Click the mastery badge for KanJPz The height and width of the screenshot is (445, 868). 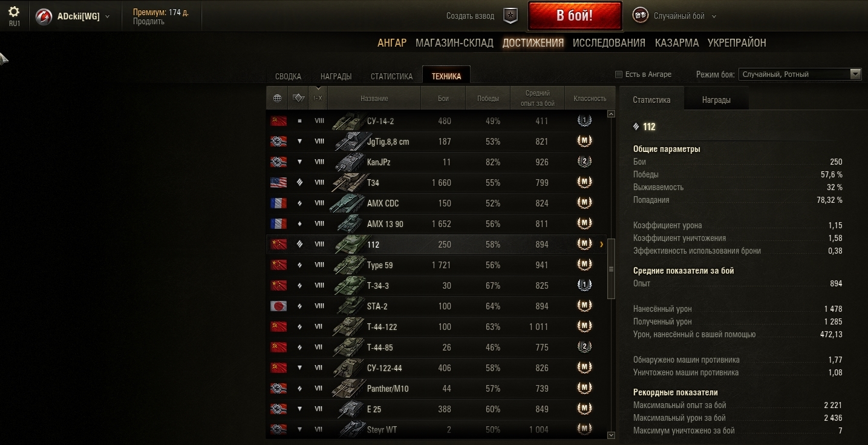[584, 162]
